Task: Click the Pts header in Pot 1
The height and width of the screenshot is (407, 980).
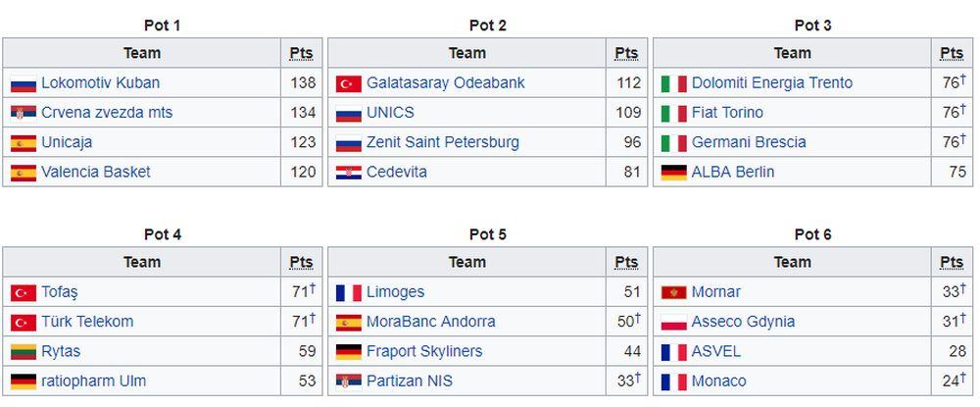Action: click(x=301, y=53)
